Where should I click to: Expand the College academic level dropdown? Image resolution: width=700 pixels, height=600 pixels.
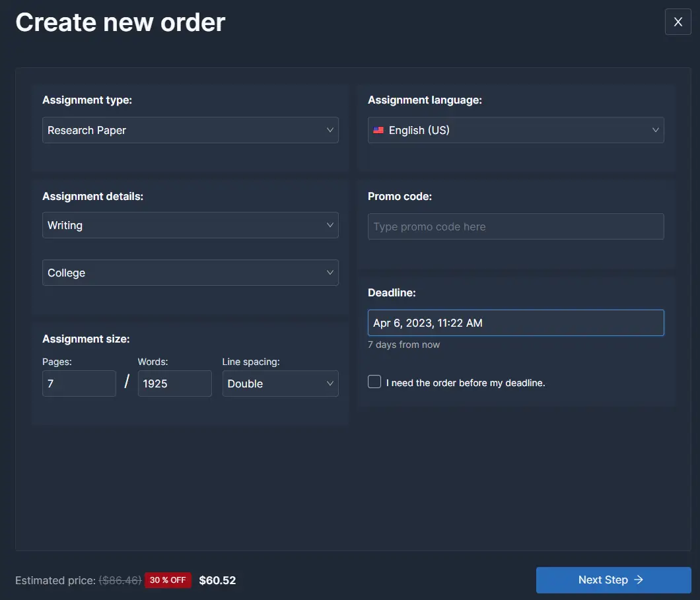click(190, 273)
